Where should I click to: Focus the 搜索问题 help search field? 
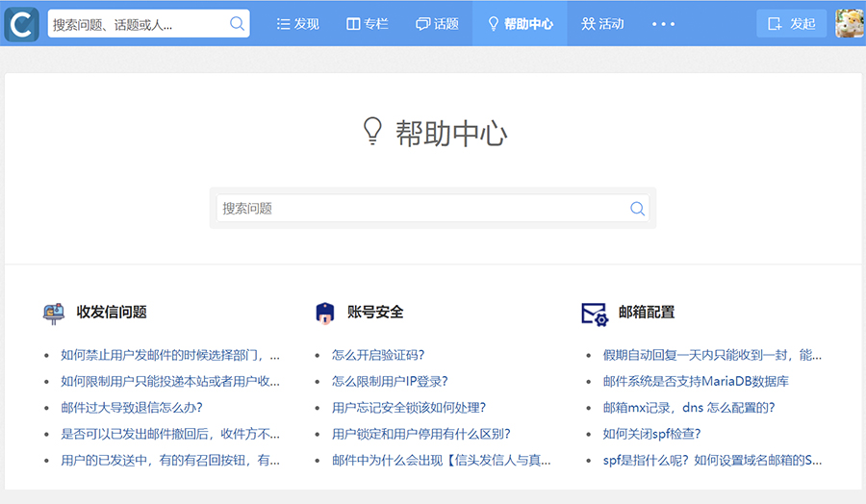click(423, 209)
